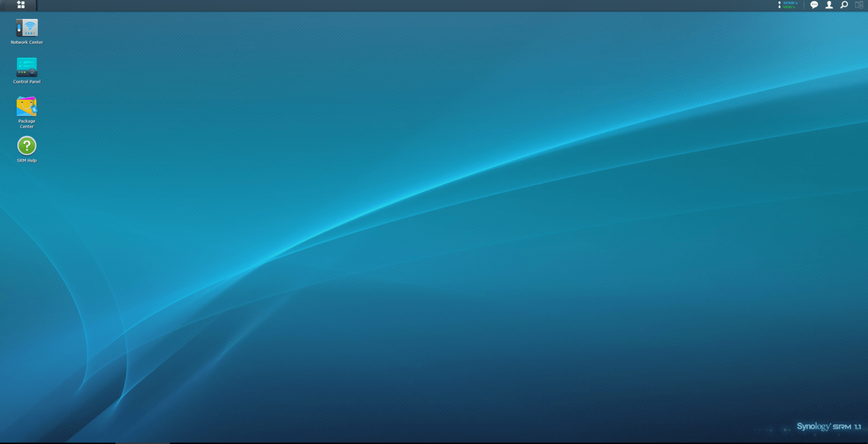Click the "Package Center" text label
This screenshot has height=444, width=868.
(27, 124)
